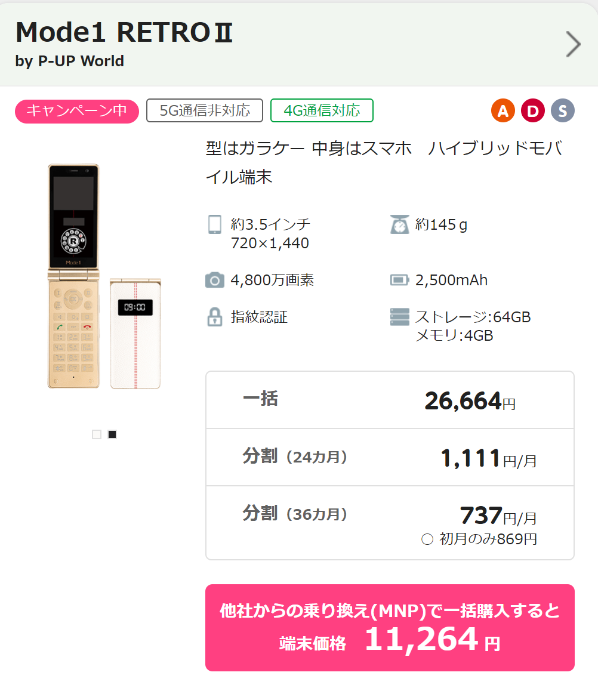Select the white color swatch
Screen dimensions: 598x700
point(97,434)
